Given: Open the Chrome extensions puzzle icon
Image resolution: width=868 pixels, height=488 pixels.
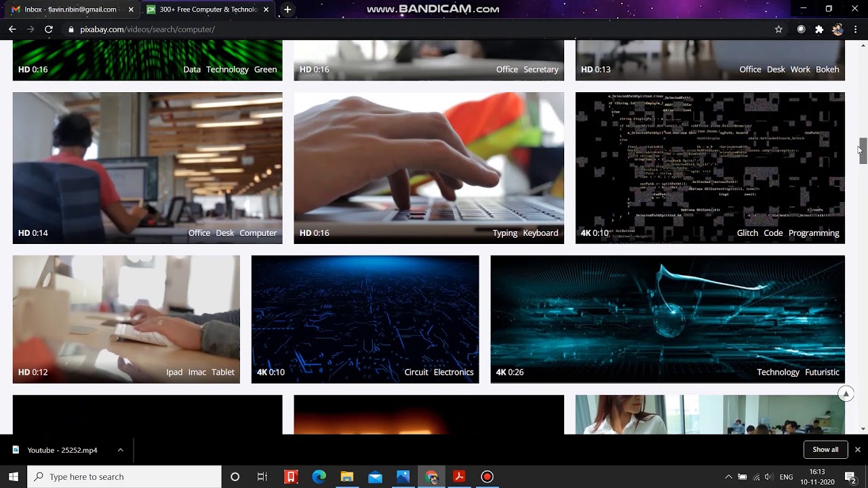Looking at the screenshot, I should coord(819,29).
